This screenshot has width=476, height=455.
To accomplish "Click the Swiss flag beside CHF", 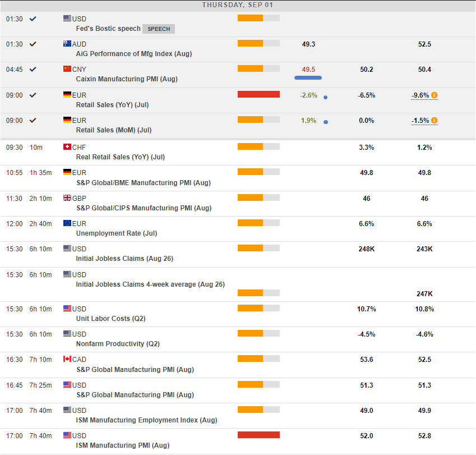I will pos(67,147).
